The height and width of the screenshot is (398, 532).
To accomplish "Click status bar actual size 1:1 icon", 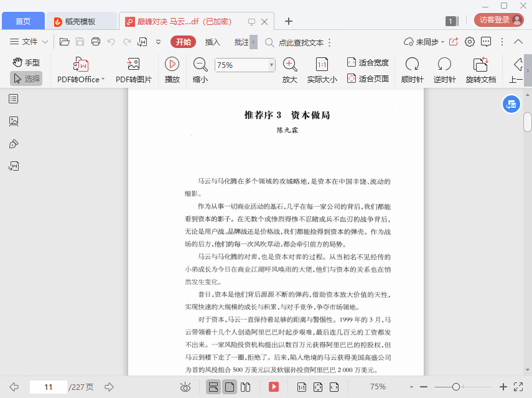I will click(302, 387).
